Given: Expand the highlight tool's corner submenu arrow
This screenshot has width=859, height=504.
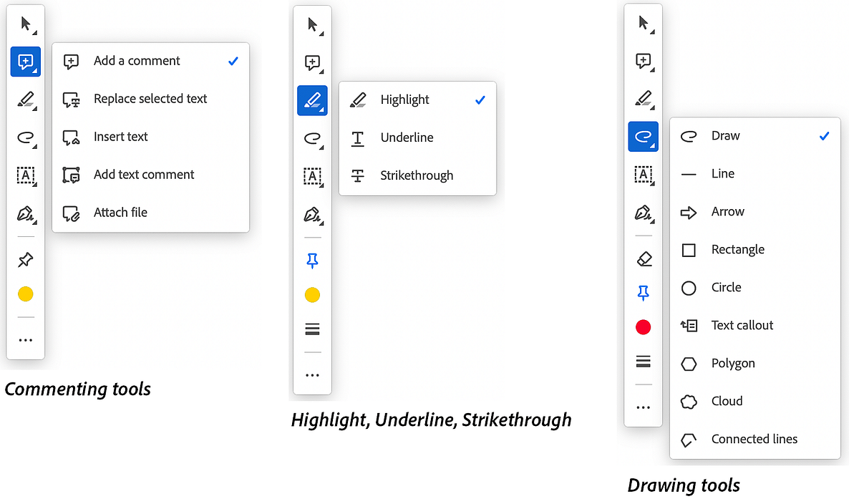Looking at the screenshot, I should point(320,108).
